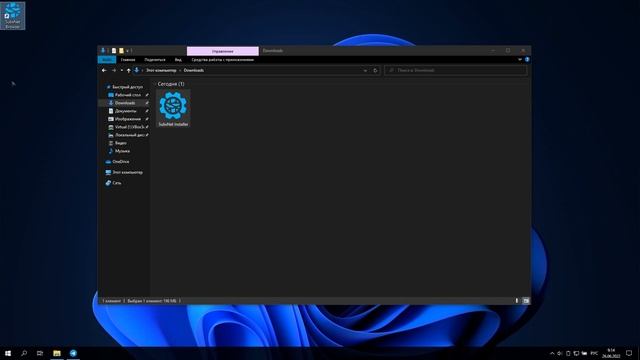
Task: Open SubsNet Browser desktop shortcut
Action: pos(13,16)
